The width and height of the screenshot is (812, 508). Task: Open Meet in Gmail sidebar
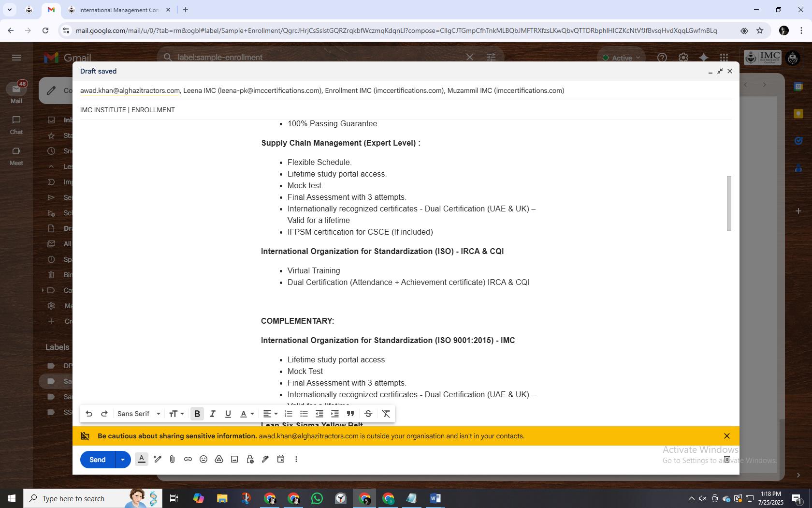[x=16, y=156]
